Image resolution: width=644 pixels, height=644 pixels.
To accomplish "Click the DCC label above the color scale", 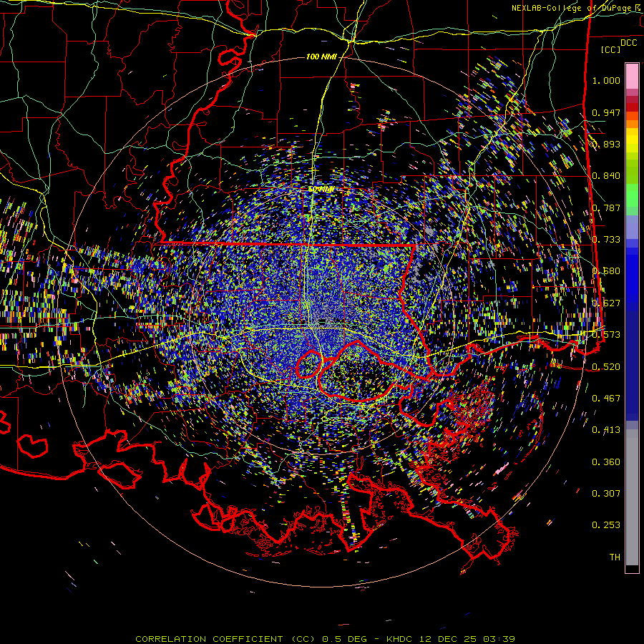I will (x=628, y=43).
